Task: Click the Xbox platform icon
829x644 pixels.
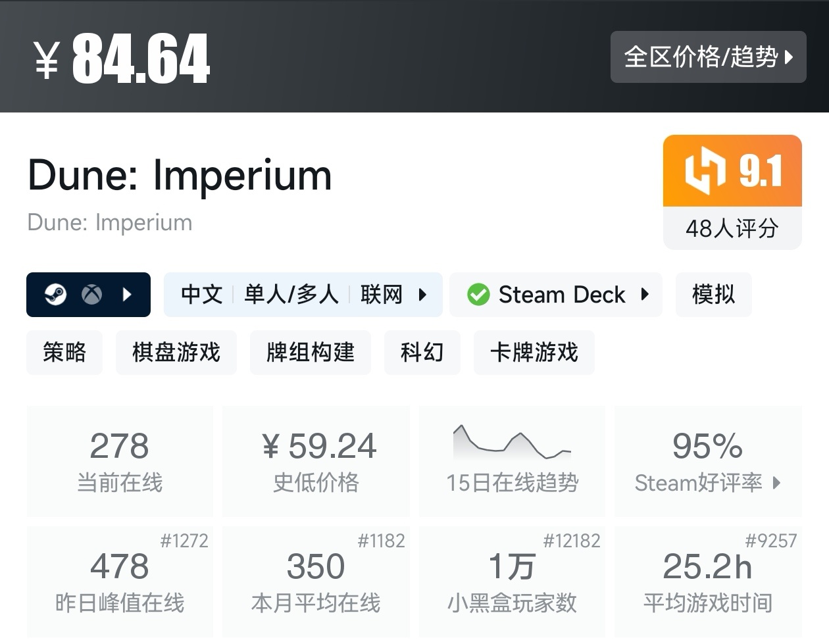Action: tap(91, 295)
